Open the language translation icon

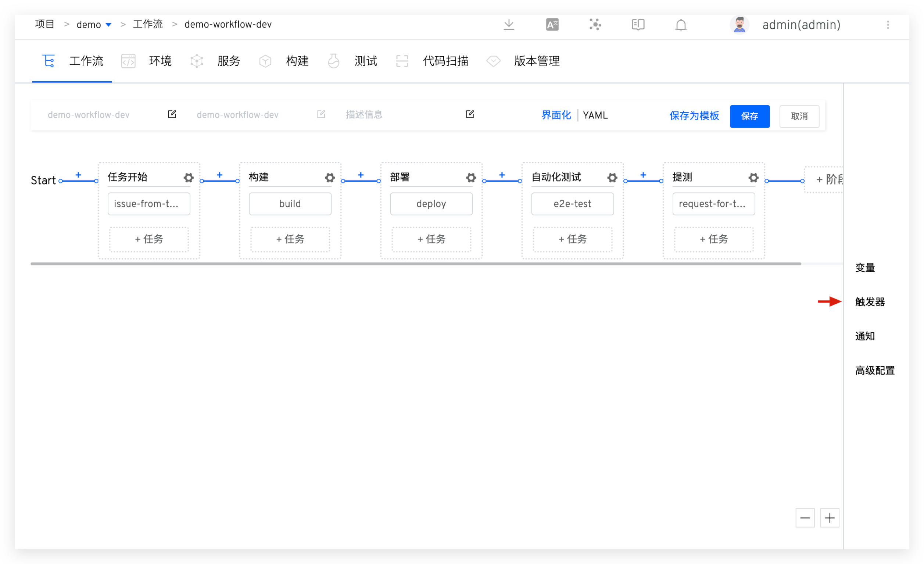click(x=552, y=25)
